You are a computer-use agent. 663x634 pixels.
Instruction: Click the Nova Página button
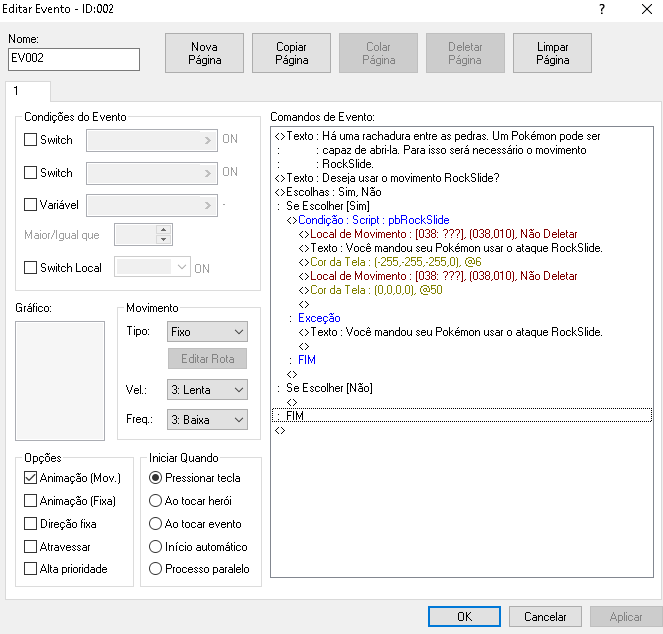205,53
